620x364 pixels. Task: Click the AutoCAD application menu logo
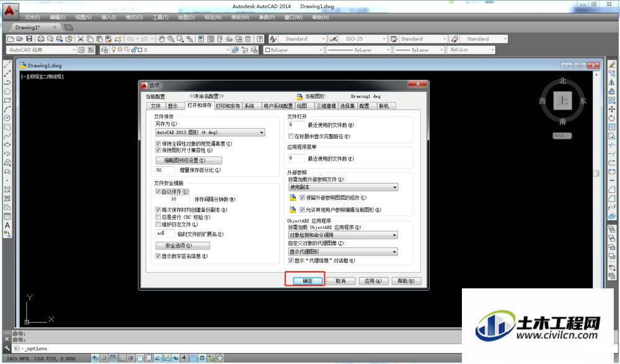pos(9,11)
